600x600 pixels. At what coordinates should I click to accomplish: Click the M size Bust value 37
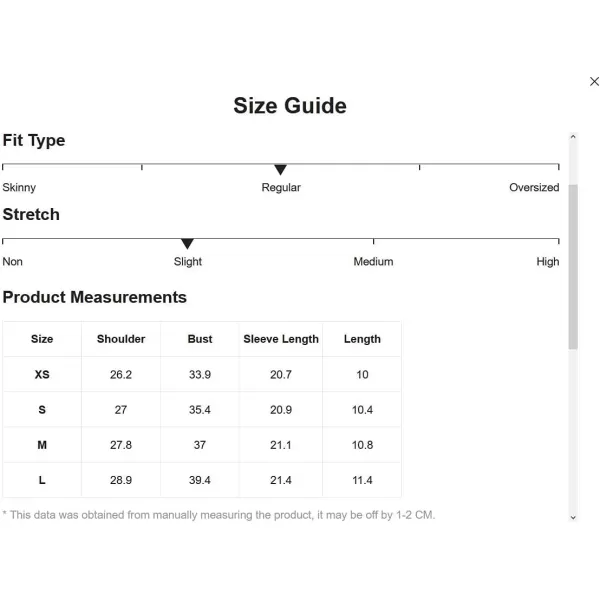click(x=200, y=445)
